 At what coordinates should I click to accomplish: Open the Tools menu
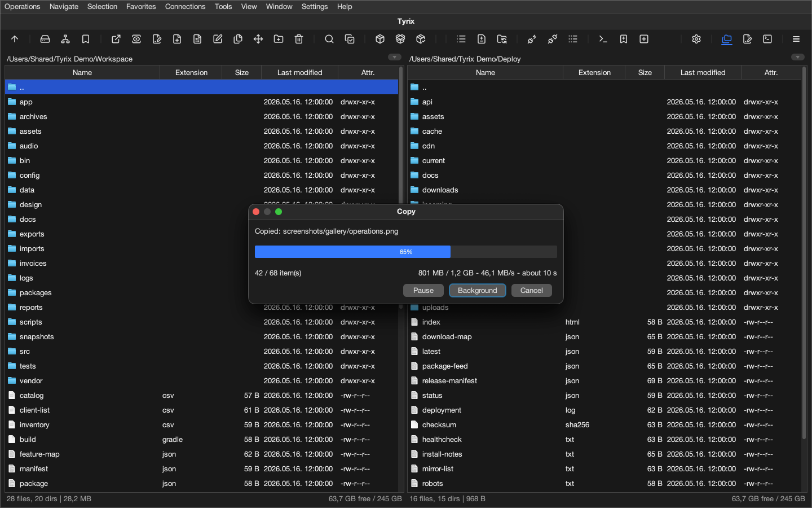tap(223, 7)
